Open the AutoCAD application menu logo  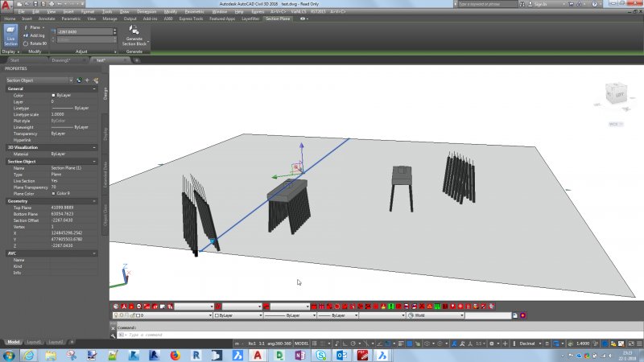[x=7, y=6]
